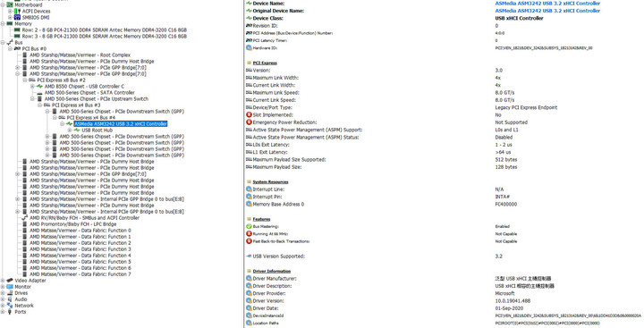Screen dimensions: 644x328
Task: Click the SMBIOS DMI icon
Action: click(x=17, y=18)
